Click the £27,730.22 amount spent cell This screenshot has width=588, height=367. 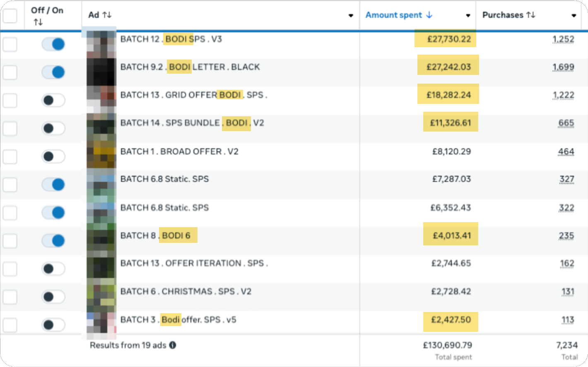(x=449, y=39)
